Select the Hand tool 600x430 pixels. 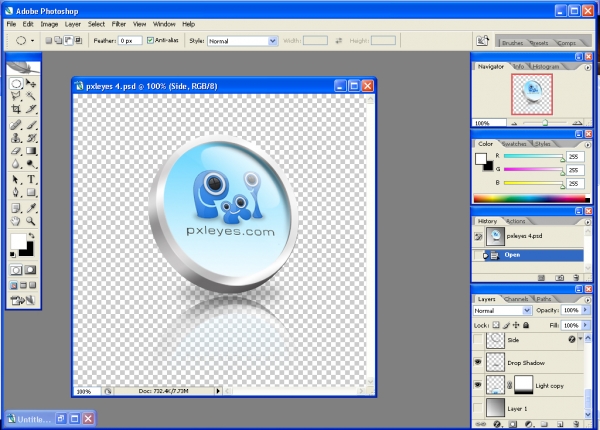(16, 221)
